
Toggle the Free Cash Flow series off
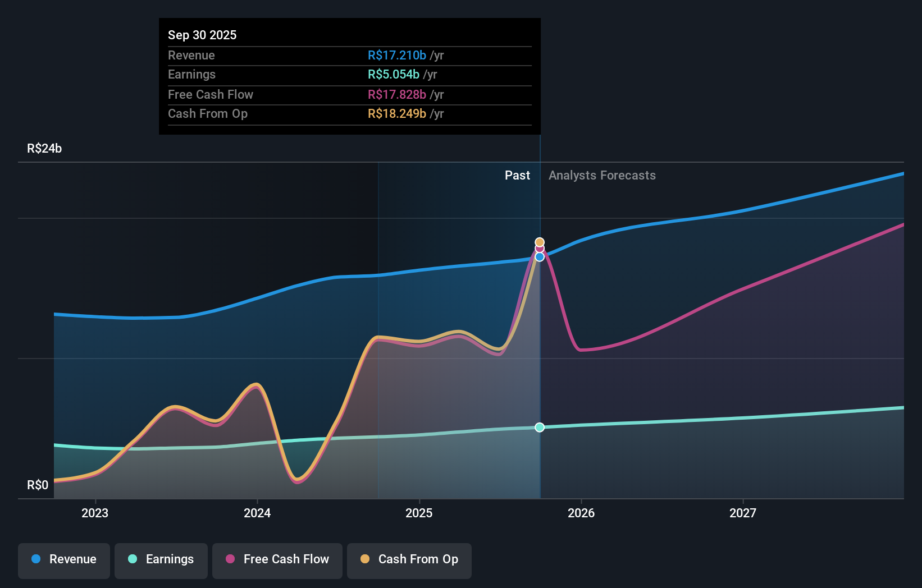coord(277,559)
